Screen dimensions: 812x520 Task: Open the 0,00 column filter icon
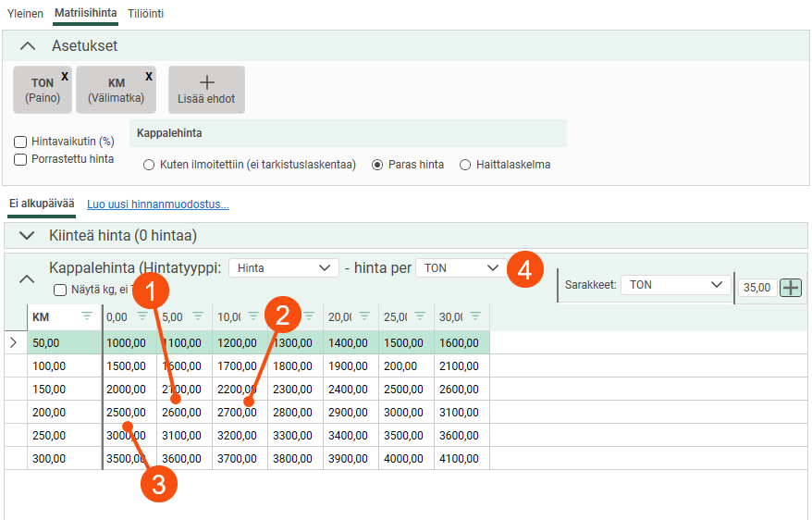click(x=142, y=317)
